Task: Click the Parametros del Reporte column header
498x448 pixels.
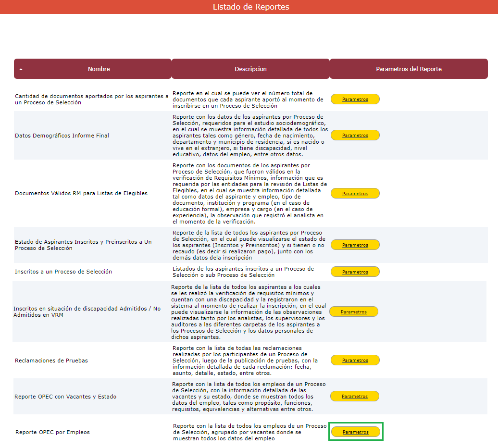Action: pyautogui.click(x=409, y=69)
